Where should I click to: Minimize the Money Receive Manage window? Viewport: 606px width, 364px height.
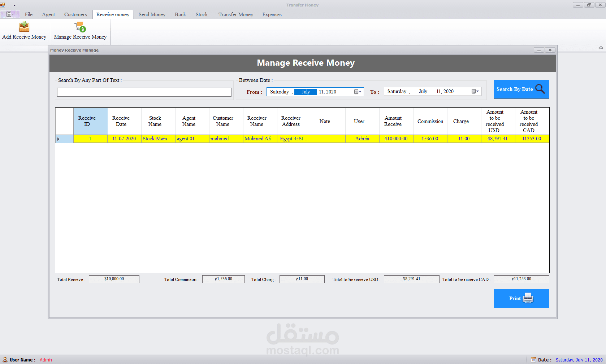tap(539, 50)
